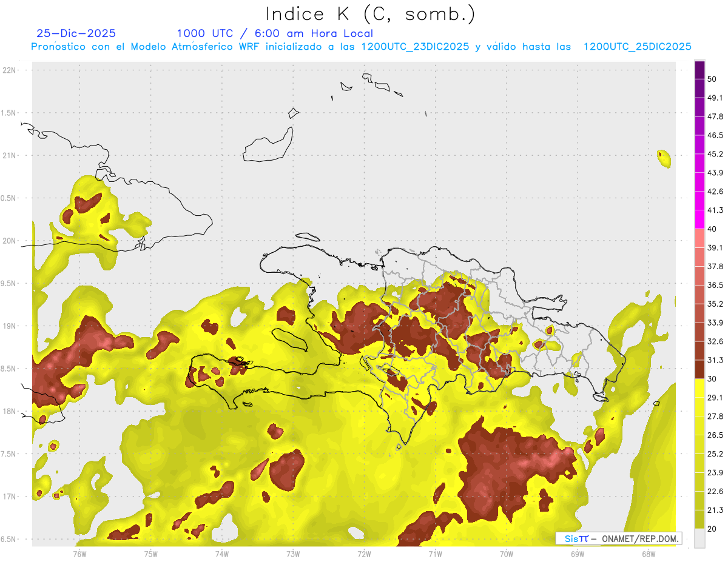
Task: Click the clipped latitude label '7.5N'
Action: [x=9, y=454]
